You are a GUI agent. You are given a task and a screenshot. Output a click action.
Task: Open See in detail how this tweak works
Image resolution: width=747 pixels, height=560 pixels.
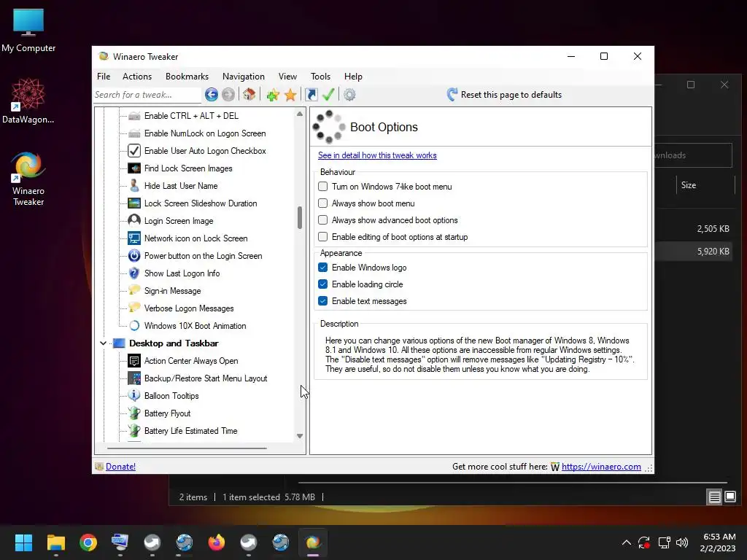(x=377, y=155)
